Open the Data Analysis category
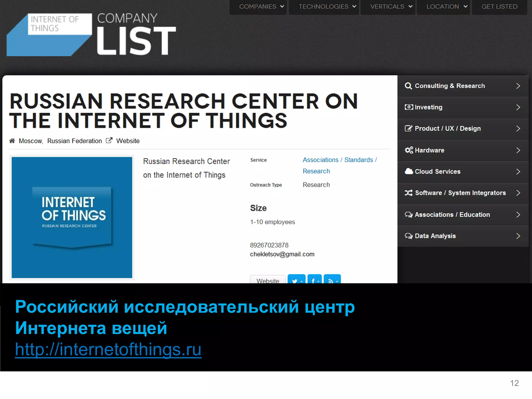Image resolution: width=532 pixels, height=399 pixels. 463,236
